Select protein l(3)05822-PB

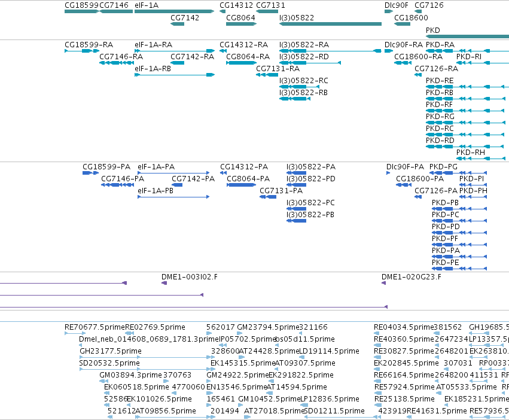pos(310,215)
